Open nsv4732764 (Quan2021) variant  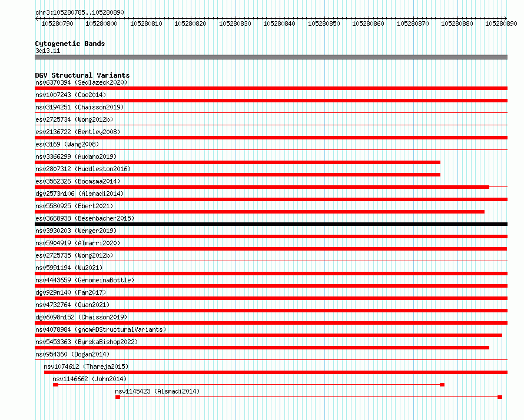[x=72, y=305]
